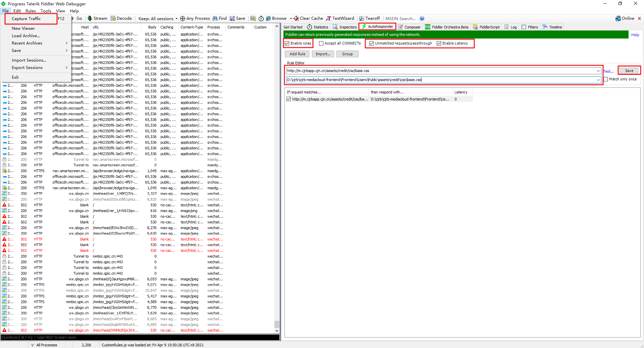Viewport: 644px width, 348px height.
Task: Click the Clear Cache toolbar icon
Action: 296,18
